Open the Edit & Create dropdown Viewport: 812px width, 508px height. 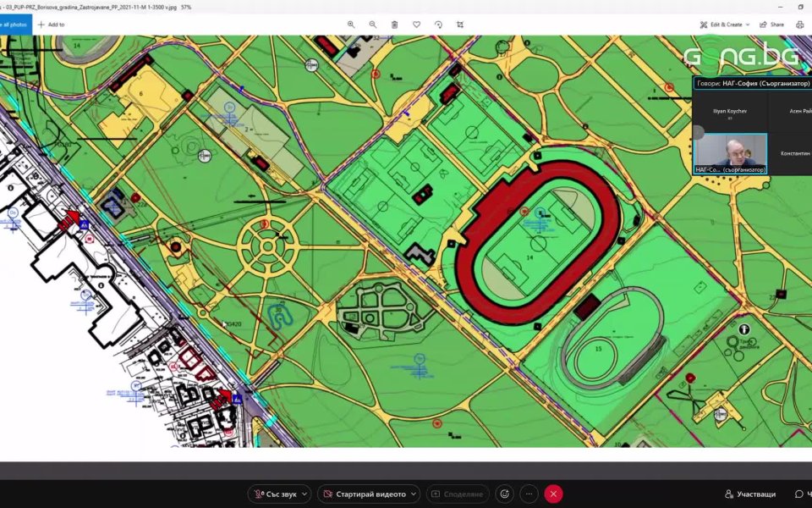tap(725, 25)
